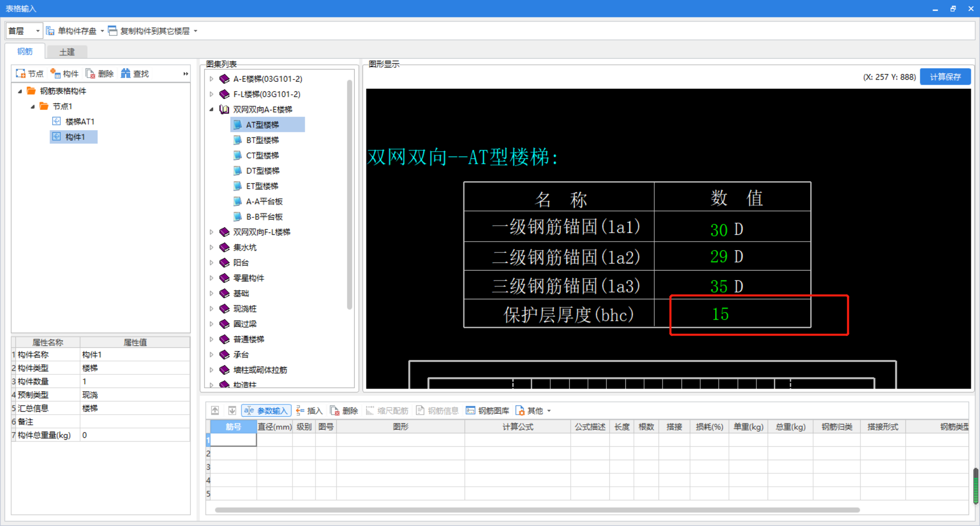The height and width of the screenshot is (526, 980).
Task: Click the 查找 binoculars search icon
Action: 126,74
